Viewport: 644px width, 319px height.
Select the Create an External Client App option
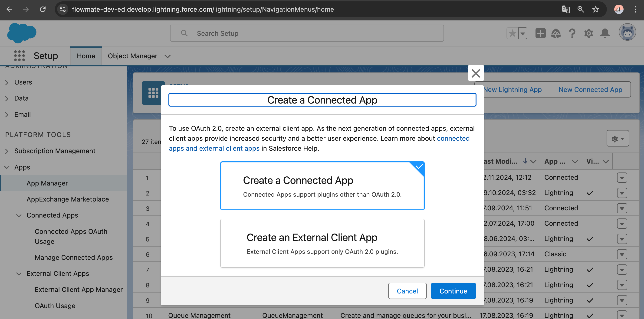click(322, 243)
